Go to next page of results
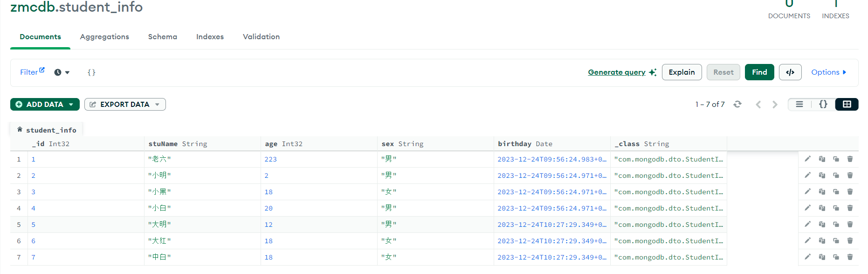Viewport: 868px width, 274px height. coord(775,105)
